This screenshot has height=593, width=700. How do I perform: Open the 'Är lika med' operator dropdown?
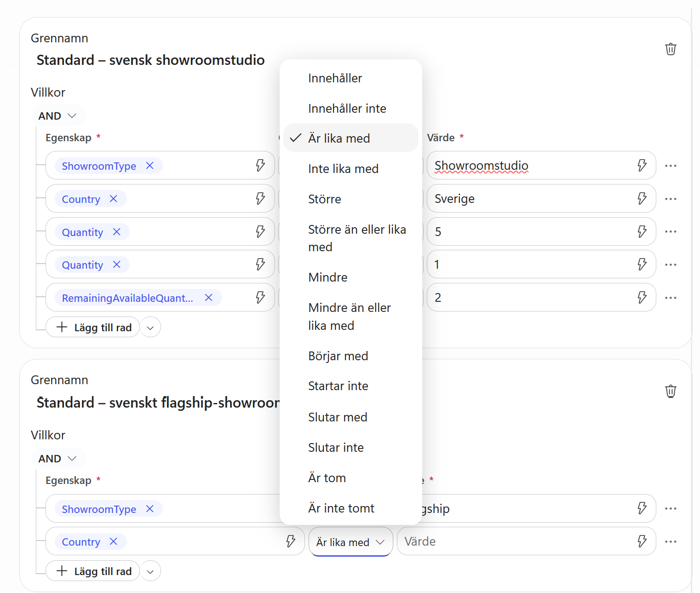(350, 542)
